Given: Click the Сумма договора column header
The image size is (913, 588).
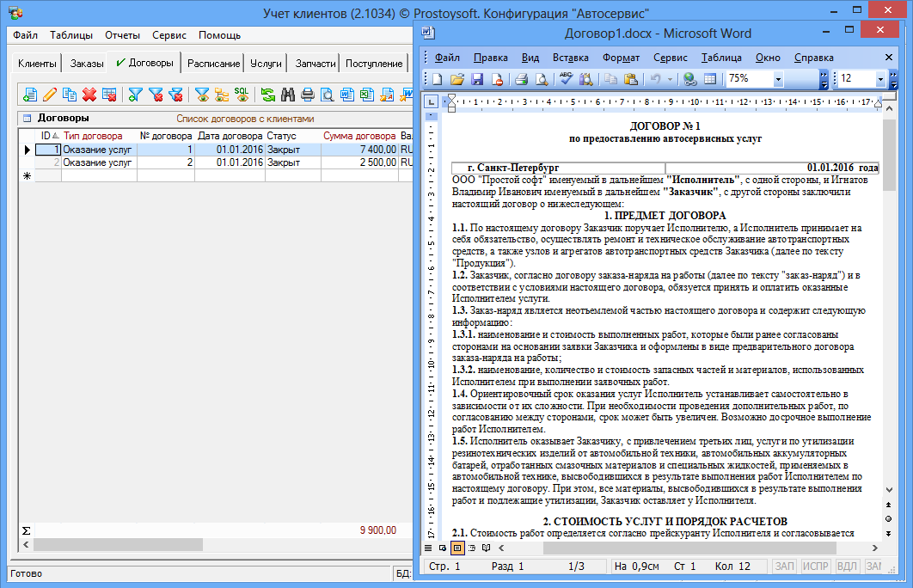Looking at the screenshot, I should point(359,136).
